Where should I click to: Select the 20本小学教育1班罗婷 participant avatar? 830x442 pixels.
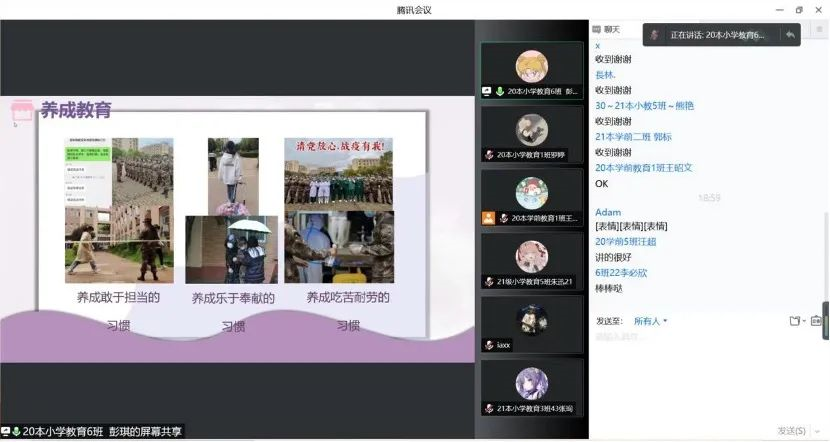pos(531,129)
